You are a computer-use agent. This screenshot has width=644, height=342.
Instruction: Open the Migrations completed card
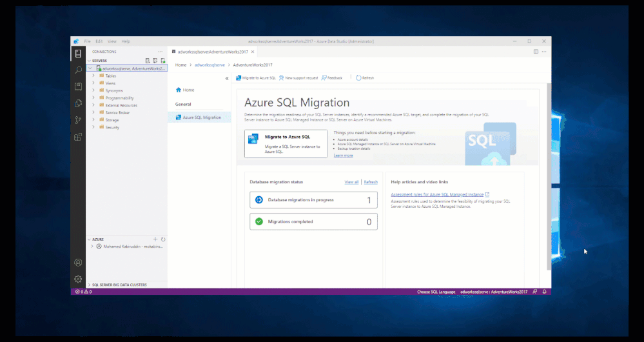point(313,221)
